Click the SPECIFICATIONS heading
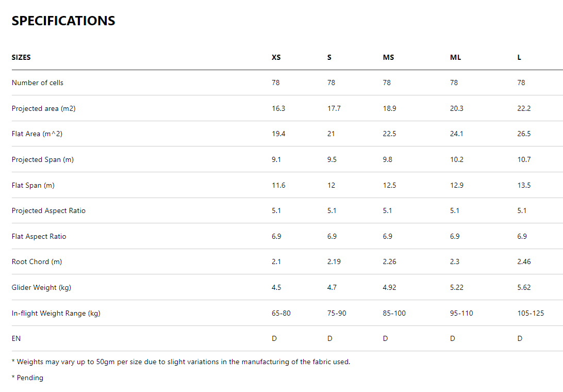 63,21
